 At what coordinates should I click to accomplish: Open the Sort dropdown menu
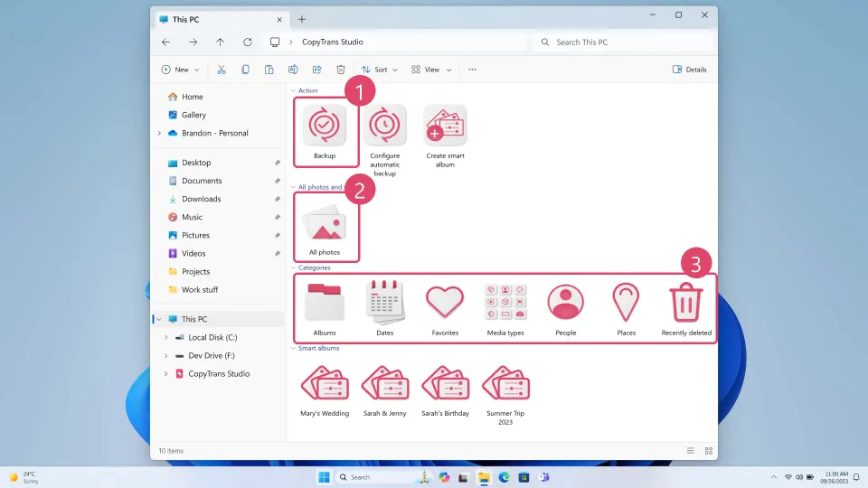point(379,70)
